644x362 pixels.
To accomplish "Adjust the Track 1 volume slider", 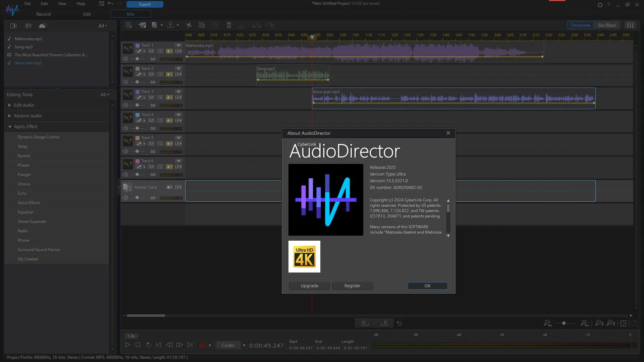I will tap(137, 59).
